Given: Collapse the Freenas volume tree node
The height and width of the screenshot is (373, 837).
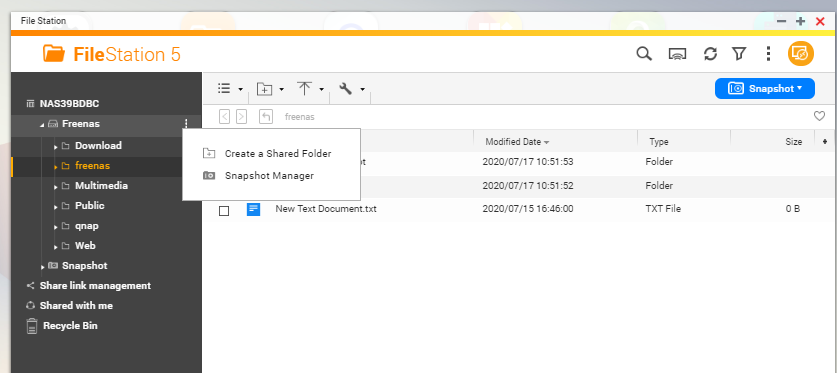Looking at the screenshot, I should [42, 125].
